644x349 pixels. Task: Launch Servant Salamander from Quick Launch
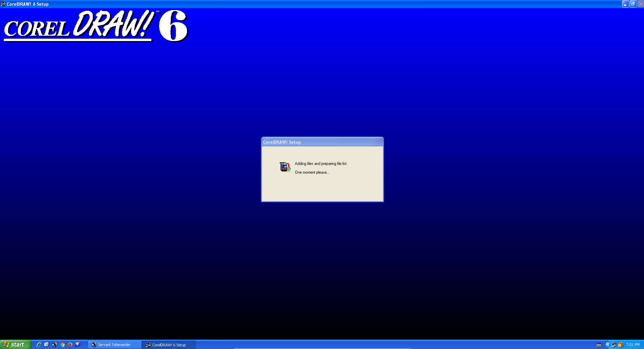click(54, 345)
